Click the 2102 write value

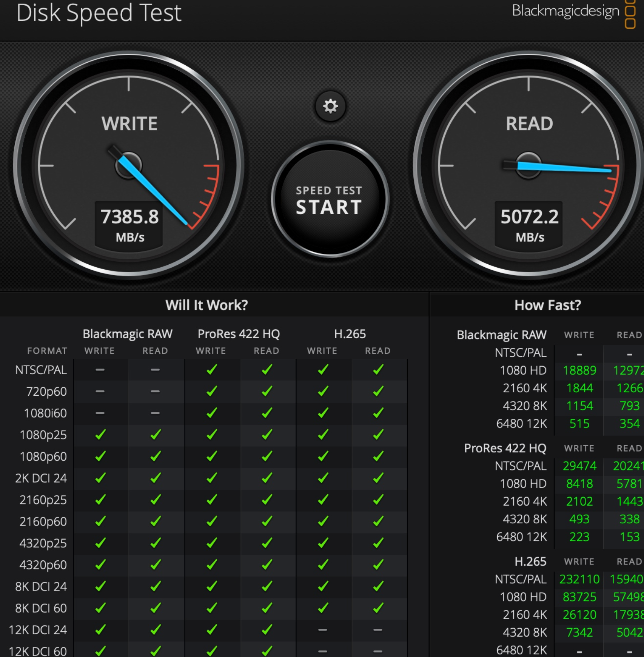(x=579, y=501)
